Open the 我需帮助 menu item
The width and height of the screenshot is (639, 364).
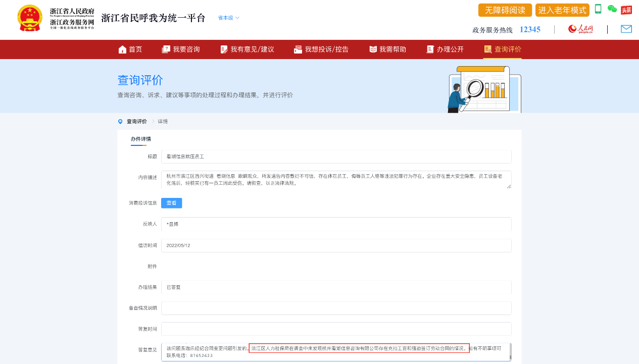tap(387, 49)
